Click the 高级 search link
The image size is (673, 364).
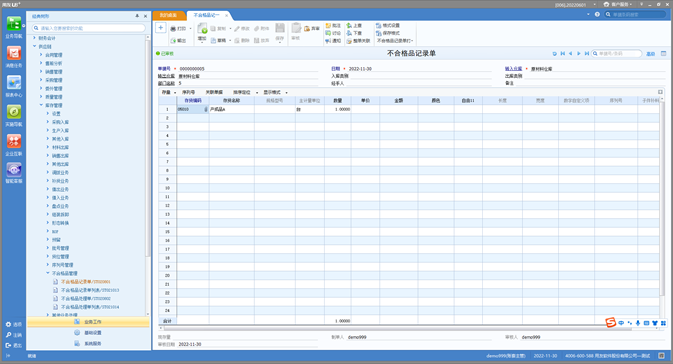coord(651,54)
